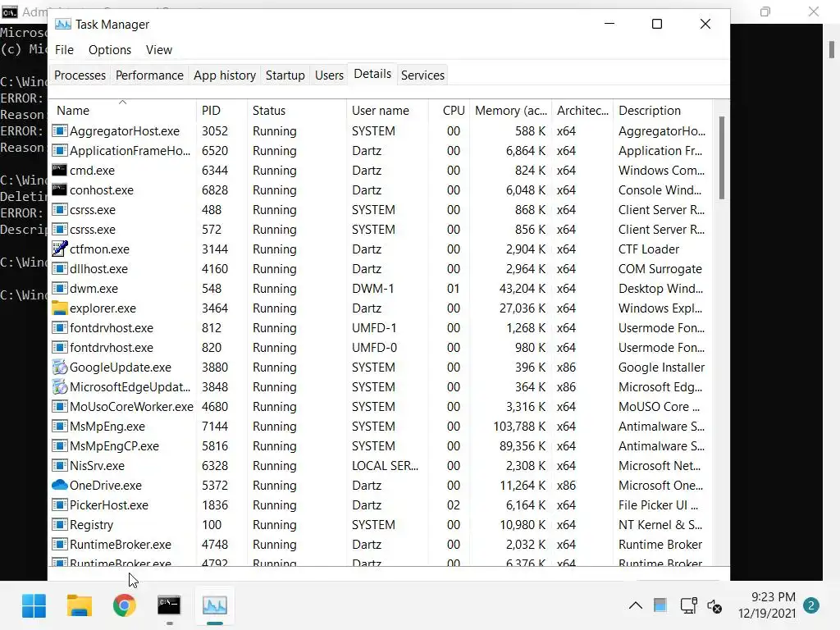Switch to the Startup tab
Image resolution: width=840 pixels, height=630 pixels.
coord(285,75)
